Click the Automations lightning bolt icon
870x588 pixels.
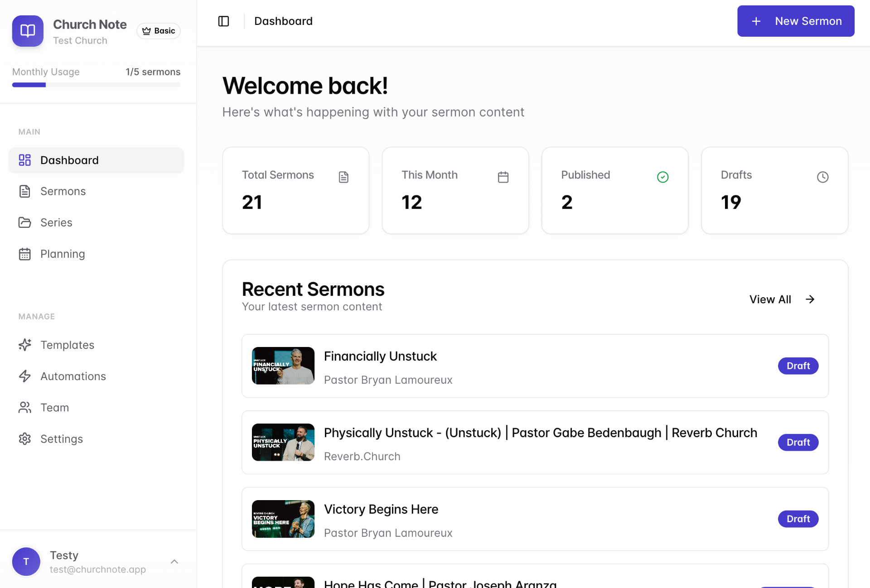point(24,376)
